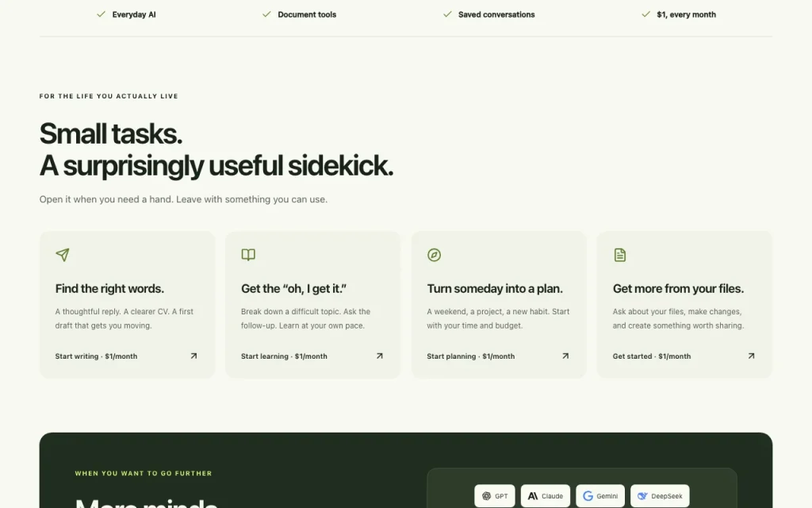Click the $1, every month feature text
The height and width of the screenshot is (508, 812).
(687, 14)
